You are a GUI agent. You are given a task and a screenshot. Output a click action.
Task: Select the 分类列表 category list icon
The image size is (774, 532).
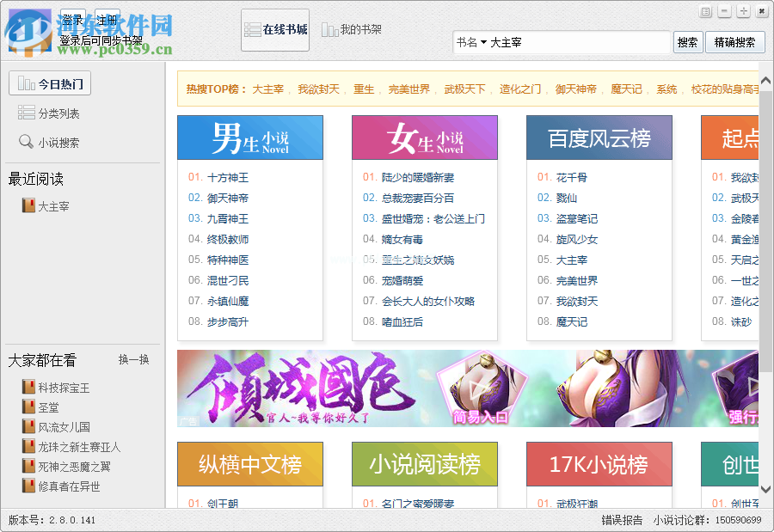pos(28,112)
